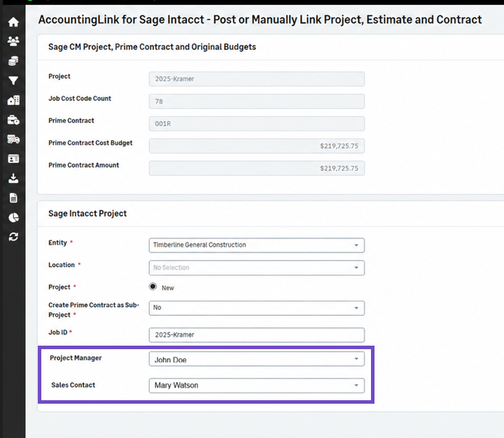Click the Prime Contract Cost Budget field

point(256,146)
